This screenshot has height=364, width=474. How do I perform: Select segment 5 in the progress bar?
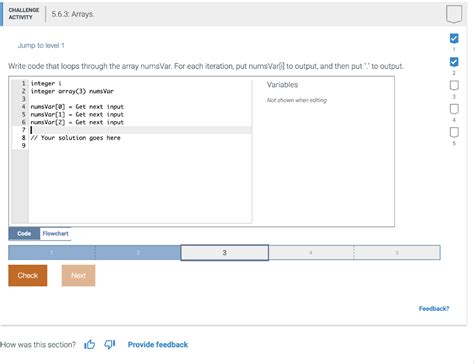coord(397,253)
